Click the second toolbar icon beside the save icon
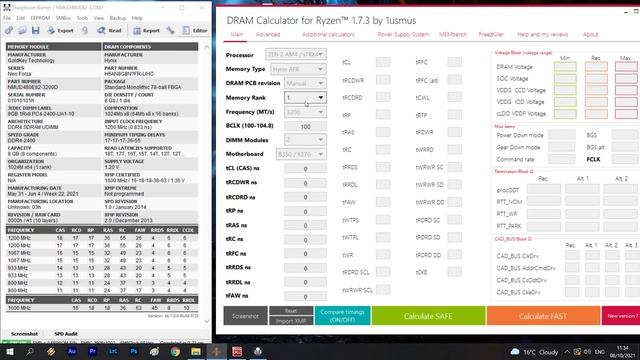This screenshot has height=360, width=640. click(x=22, y=31)
